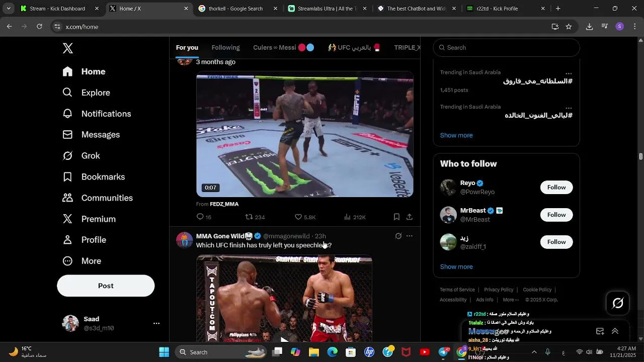The image size is (644, 362).
Task: Expand the Messages drawer with double chevron
Action: click(x=615, y=331)
